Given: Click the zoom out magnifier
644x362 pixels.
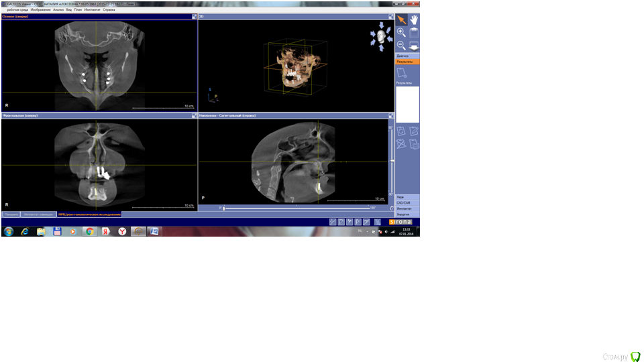Looking at the screenshot, I should (x=401, y=45).
